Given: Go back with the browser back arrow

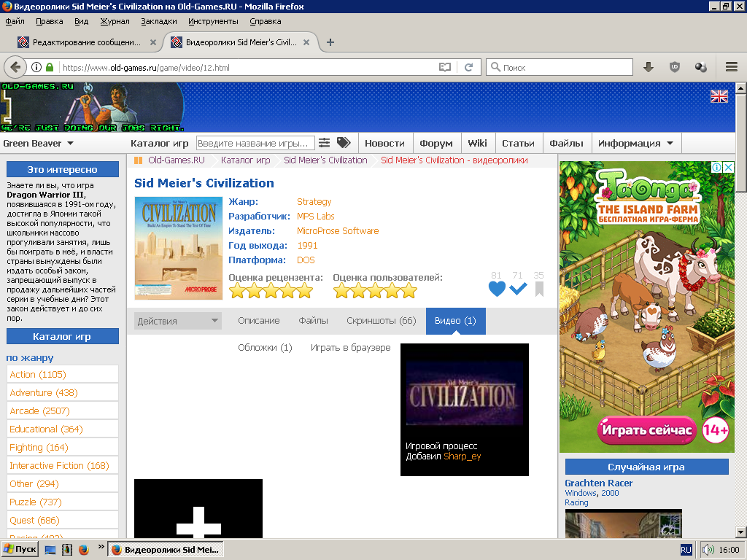Looking at the screenshot, I should [x=15, y=67].
